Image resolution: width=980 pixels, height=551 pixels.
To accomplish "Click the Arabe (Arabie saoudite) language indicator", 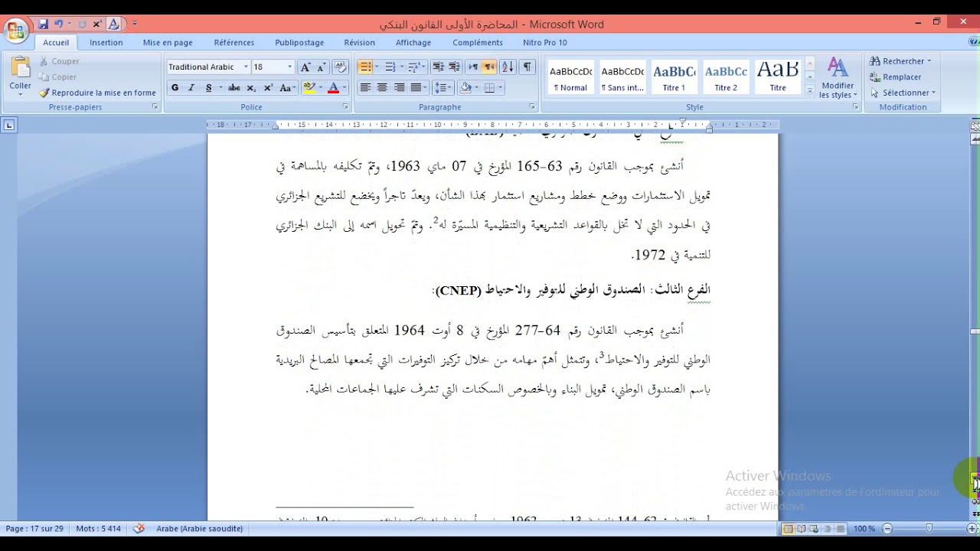I will click(x=199, y=529).
